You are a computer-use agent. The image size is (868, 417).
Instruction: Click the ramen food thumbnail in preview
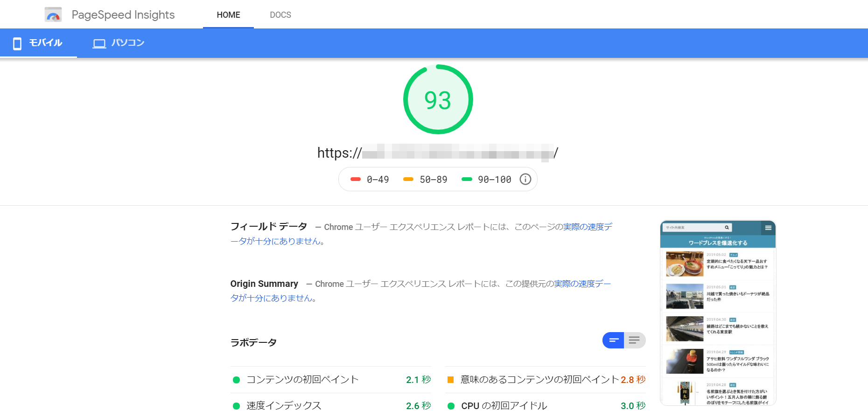685,264
